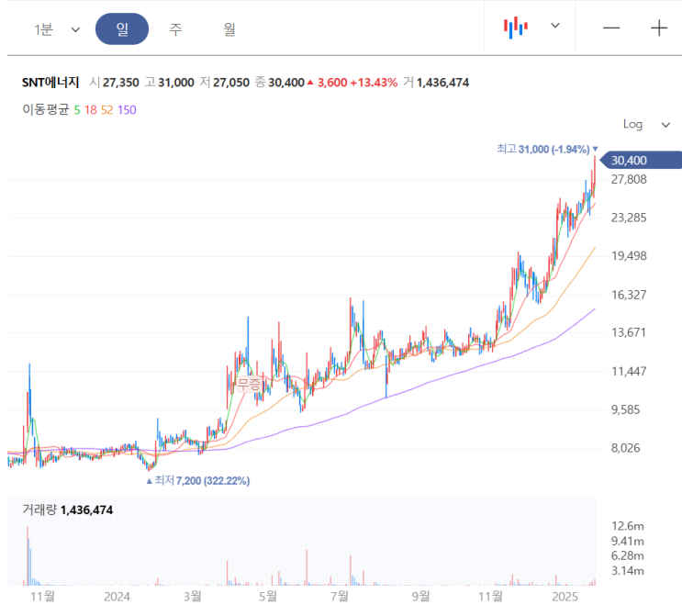Switch to the 월 monthly chart tab

coord(229,29)
